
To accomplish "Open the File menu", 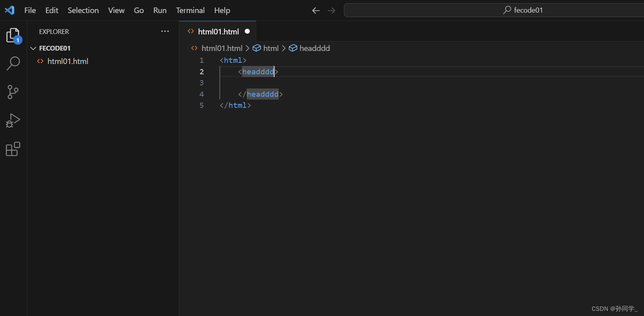I will (x=30, y=10).
